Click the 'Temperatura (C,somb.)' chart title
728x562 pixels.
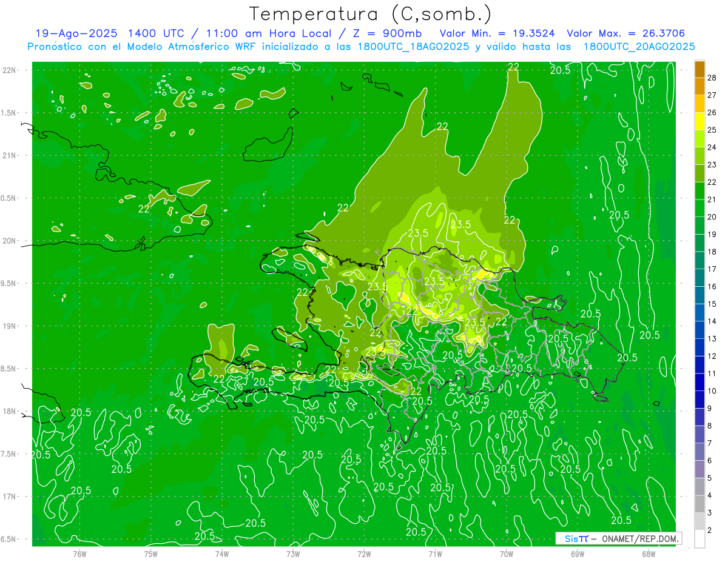(x=370, y=14)
